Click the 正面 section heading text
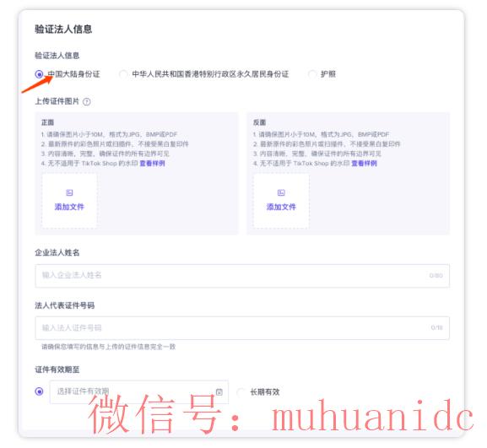Screen dimensions: 487x448 point(47,122)
